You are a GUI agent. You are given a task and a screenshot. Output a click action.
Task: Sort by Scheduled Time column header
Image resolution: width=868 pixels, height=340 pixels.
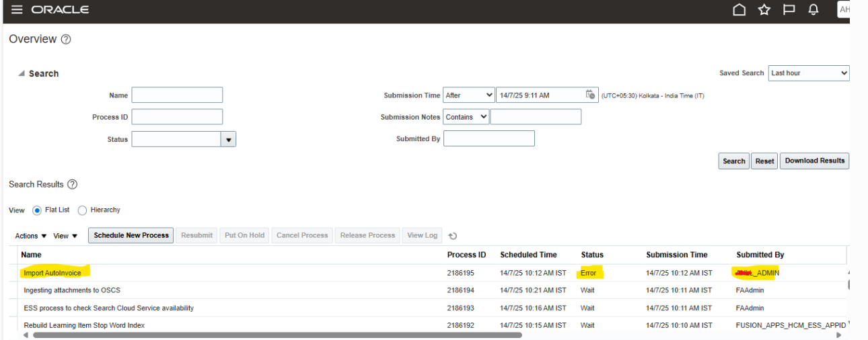point(528,255)
